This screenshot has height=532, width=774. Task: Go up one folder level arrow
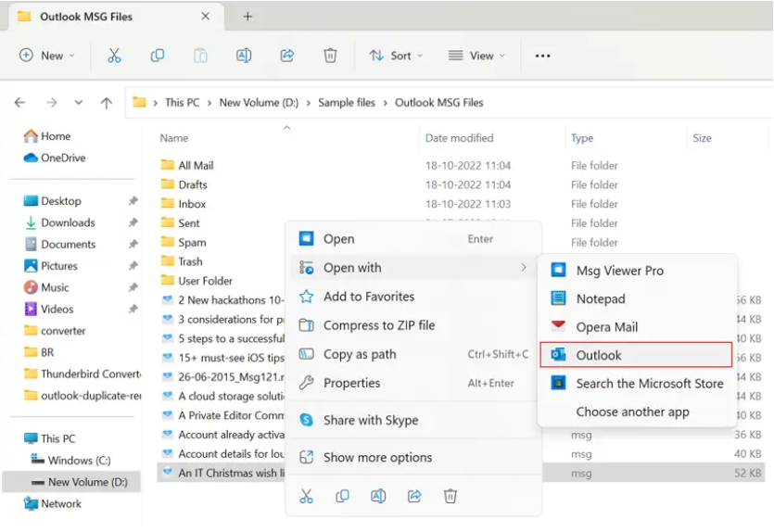(x=106, y=103)
